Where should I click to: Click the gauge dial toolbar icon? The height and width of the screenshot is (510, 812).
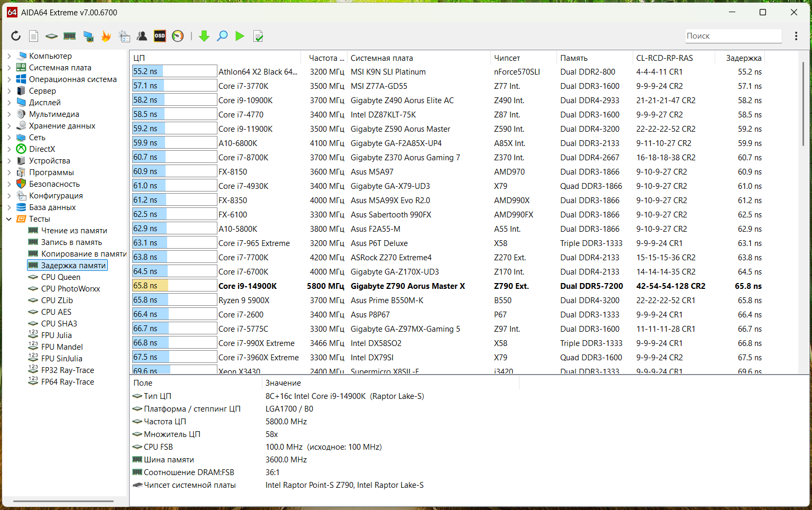(178, 36)
